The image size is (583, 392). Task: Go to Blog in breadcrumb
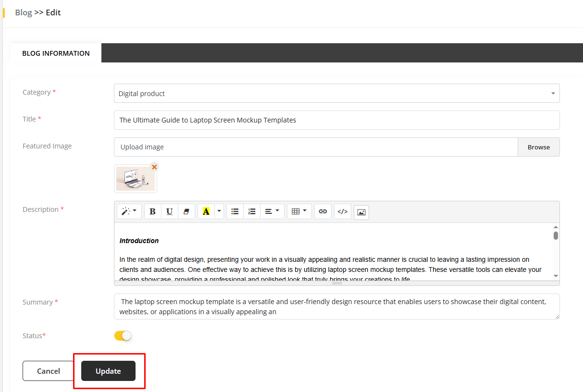pos(23,12)
